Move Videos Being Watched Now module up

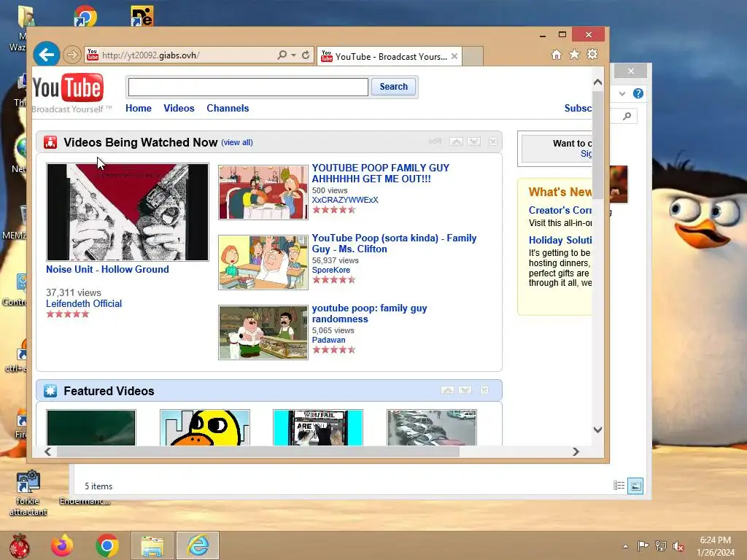pyautogui.click(x=456, y=141)
